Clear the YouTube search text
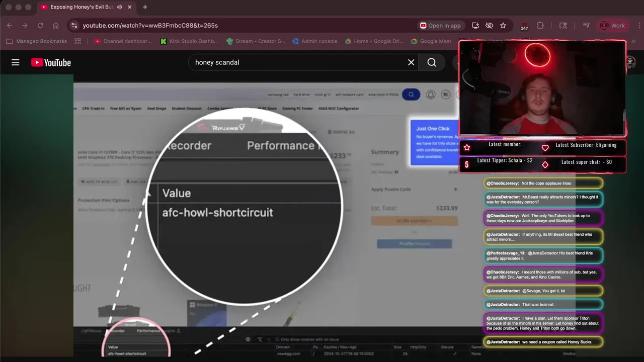 [x=411, y=62]
